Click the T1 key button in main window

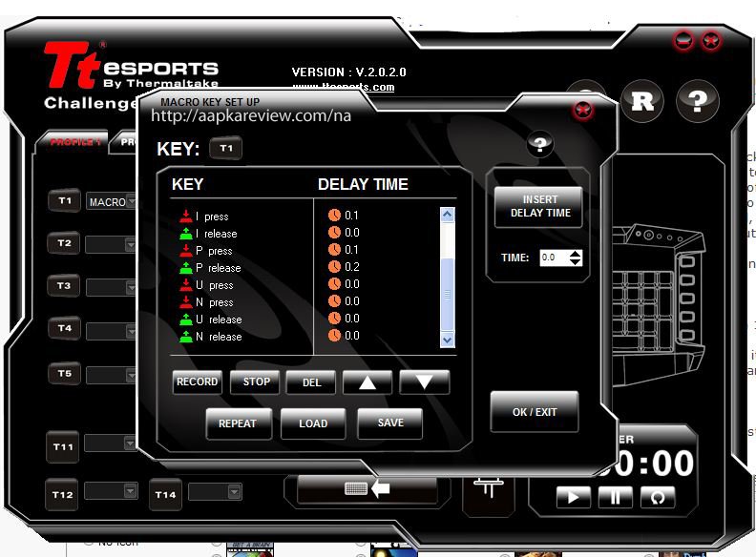65,200
